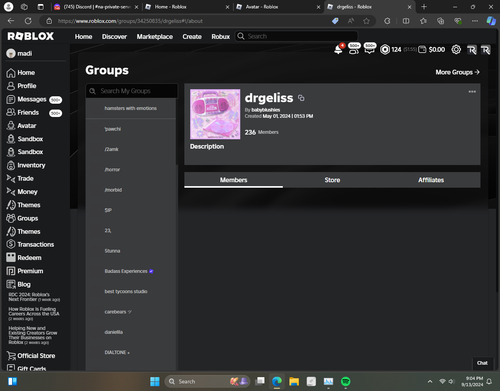The image size is (500, 391).
Task: Open Edge tab actions menu
Action: click(x=41, y=7)
